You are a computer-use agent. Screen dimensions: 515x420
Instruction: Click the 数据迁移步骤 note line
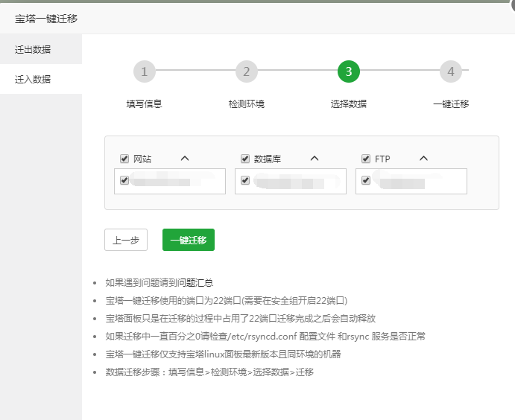pos(209,372)
